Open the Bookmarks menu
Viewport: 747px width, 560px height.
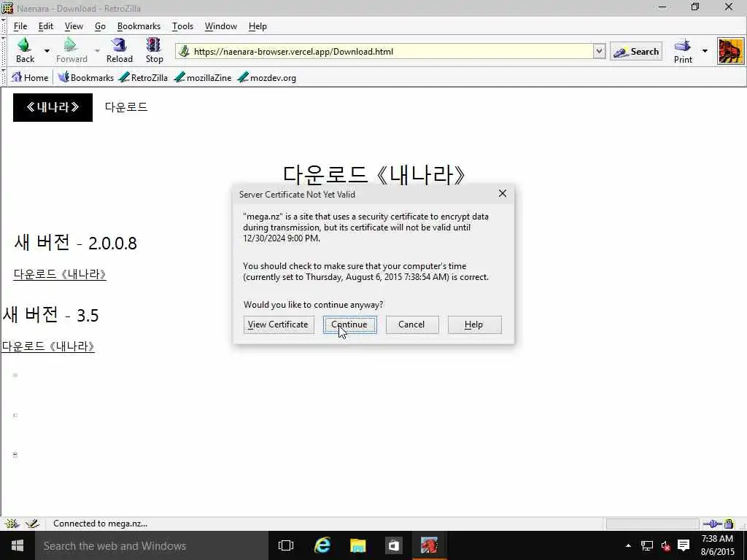139,26
